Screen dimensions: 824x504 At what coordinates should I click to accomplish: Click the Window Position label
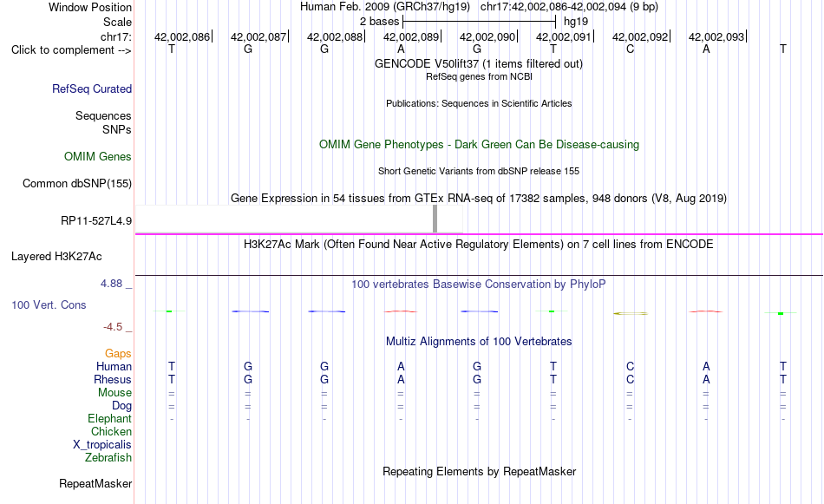click(x=90, y=7)
